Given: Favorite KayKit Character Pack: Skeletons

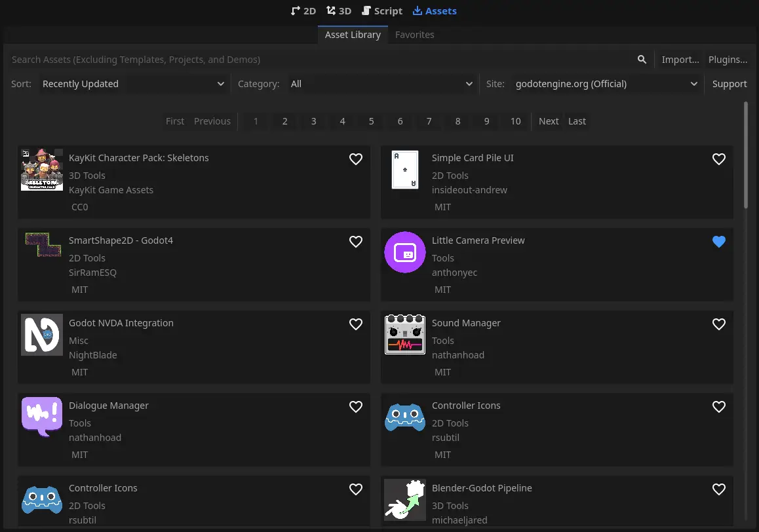Looking at the screenshot, I should tap(356, 159).
